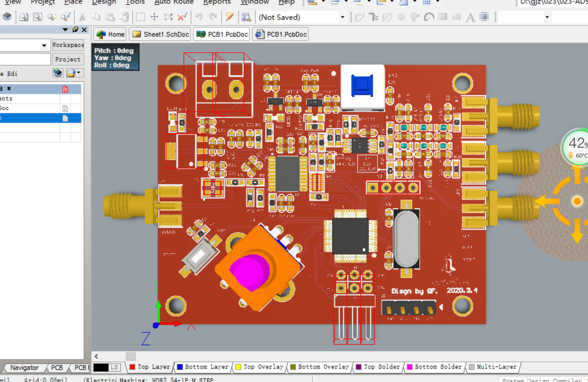Viewport: 588px width, 382px height.
Task: Open the Project menu
Action: click(x=43, y=2)
